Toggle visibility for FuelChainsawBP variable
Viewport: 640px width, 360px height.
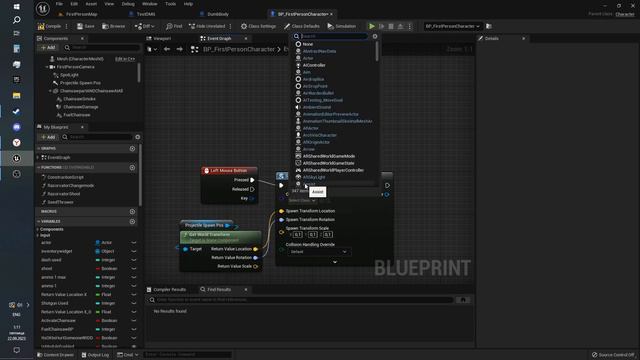133,329
